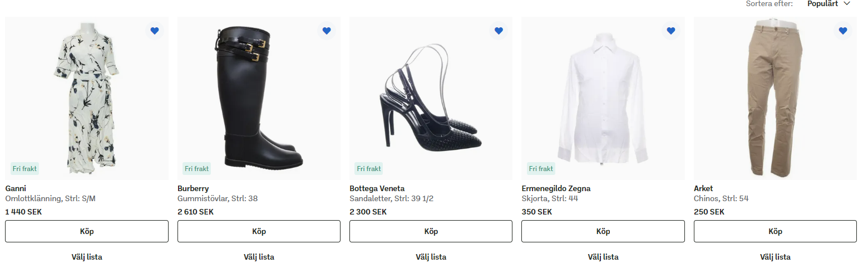
Task: Open the Populärt sort dropdown
Action: [x=829, y=4]
